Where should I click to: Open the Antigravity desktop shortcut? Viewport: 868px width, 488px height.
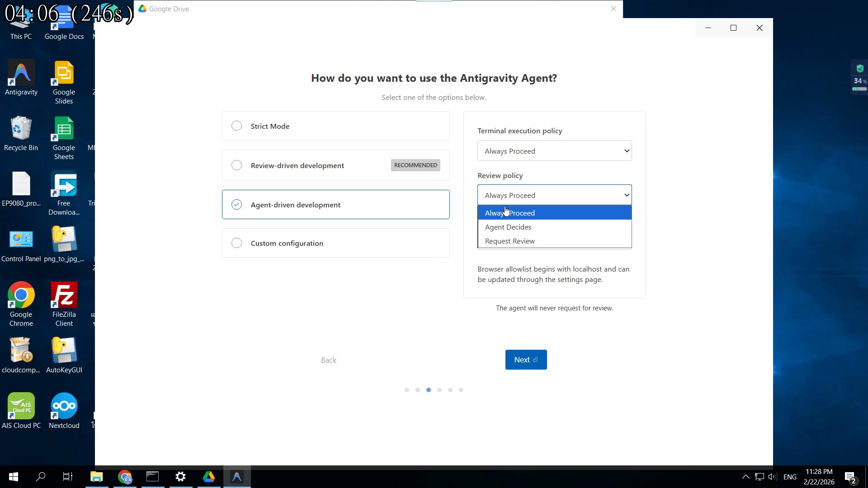(21, 78)
